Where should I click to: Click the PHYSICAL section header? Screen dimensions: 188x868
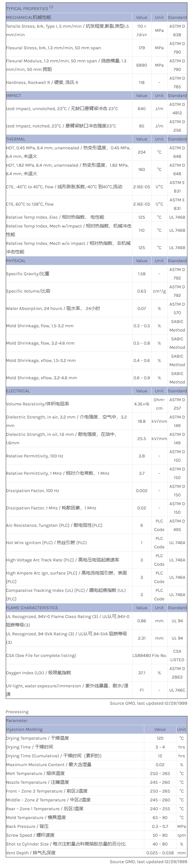(x=16, y=261)
